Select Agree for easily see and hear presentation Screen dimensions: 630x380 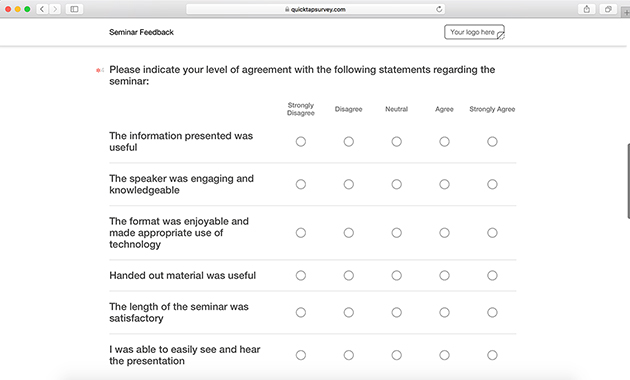coord(444,355)
